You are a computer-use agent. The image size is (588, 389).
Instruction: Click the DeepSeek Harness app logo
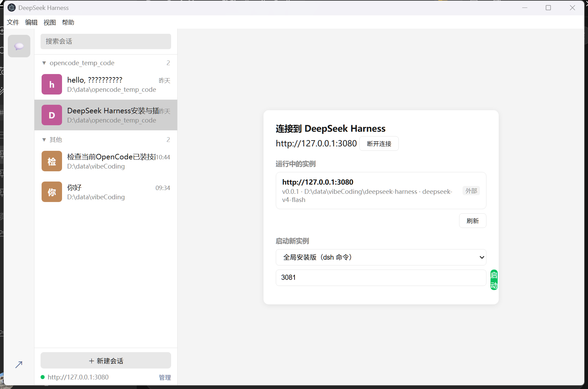coord(12,8)
